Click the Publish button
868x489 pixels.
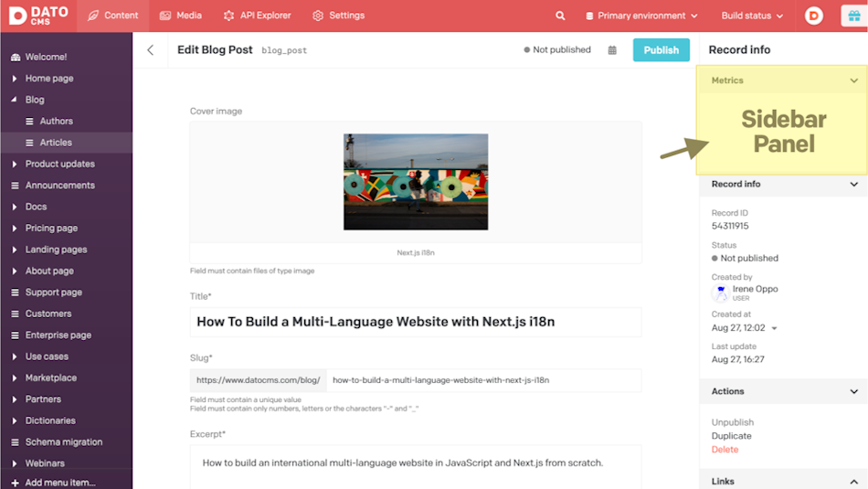661,50
